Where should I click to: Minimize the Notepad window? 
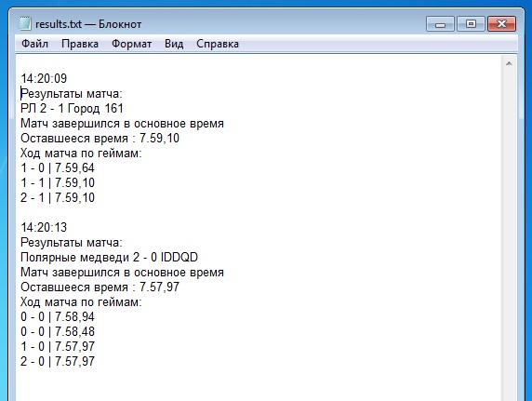pos(440,24)
